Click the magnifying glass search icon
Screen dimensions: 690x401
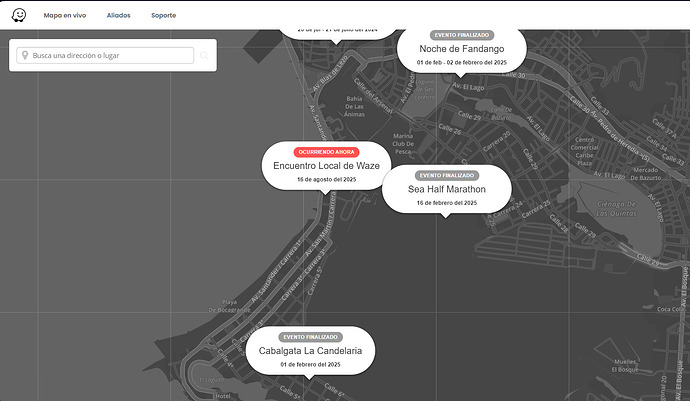204,56
